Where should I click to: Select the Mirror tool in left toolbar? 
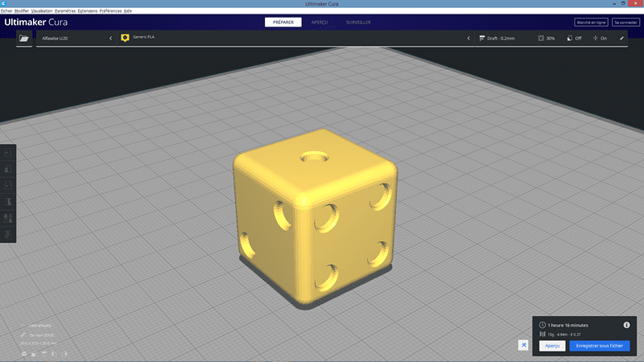[8, 202]
